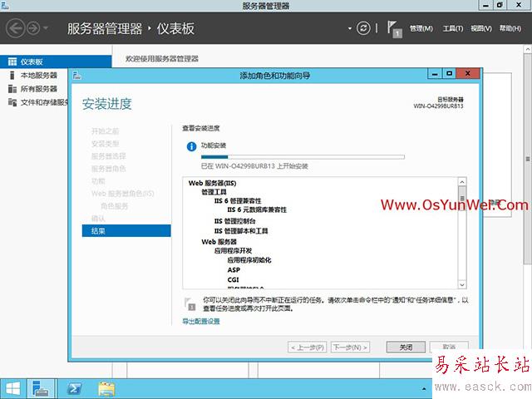Click the install list scroll up arrow
This screenshot has width=532, height=399.
point(462,182)
